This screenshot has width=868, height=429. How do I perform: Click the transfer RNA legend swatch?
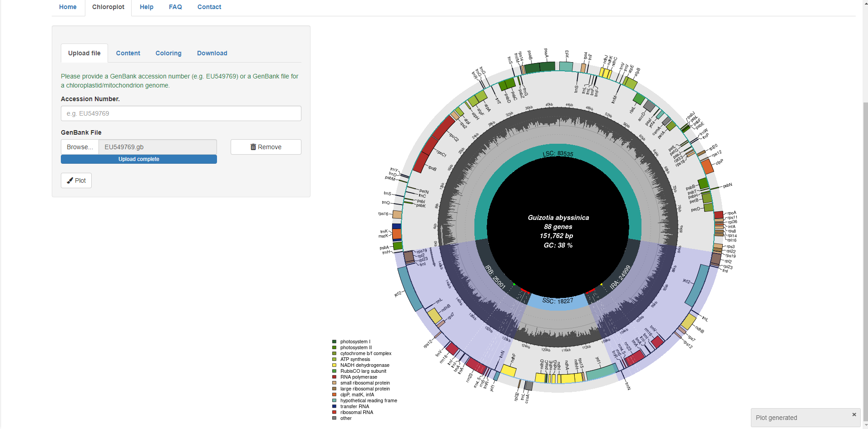(334, 406)
